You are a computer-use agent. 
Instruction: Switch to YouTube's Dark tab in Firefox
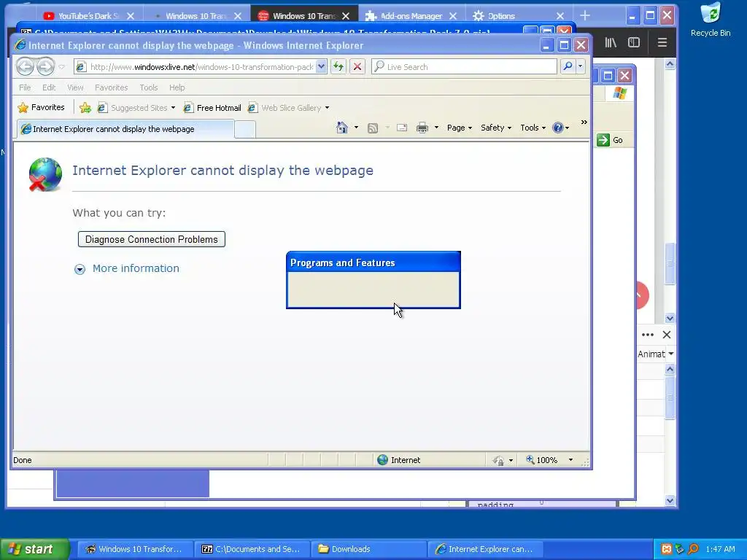click(88, 16)
